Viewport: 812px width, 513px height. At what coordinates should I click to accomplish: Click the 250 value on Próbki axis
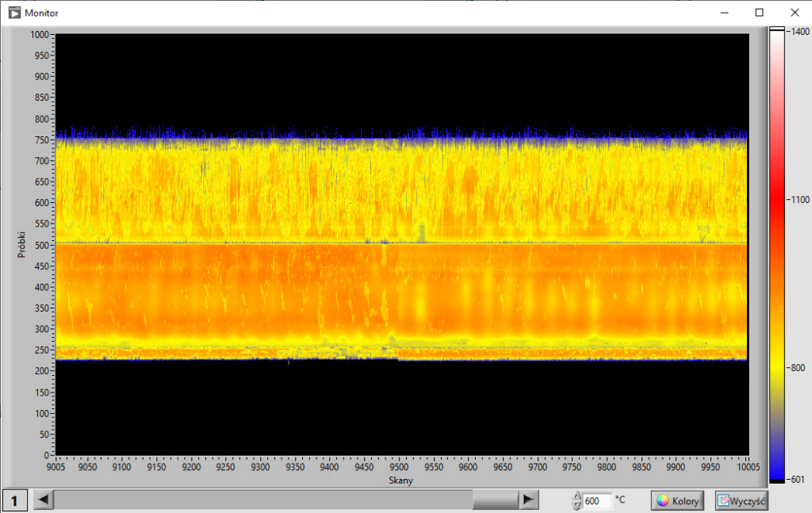coord(41,350)
